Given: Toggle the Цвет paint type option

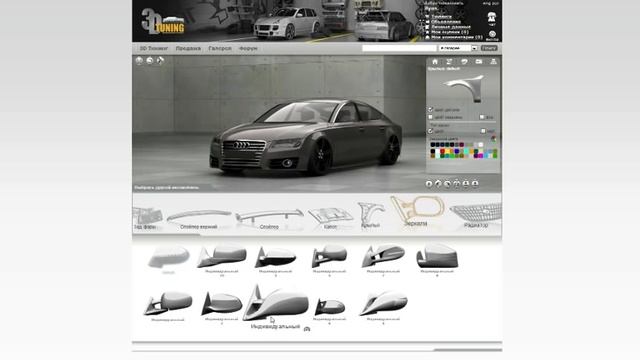Looking at the screenshot, I should pos(431,131).
